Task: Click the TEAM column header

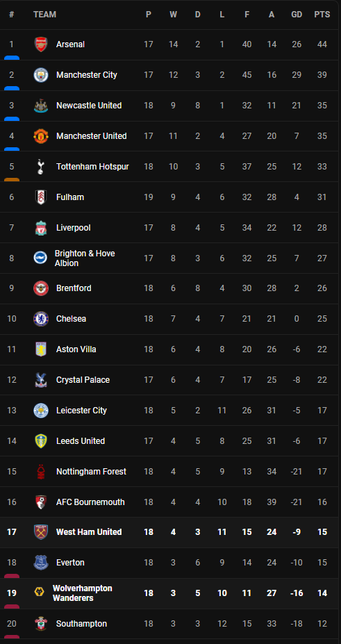Action: pos(44,15)
